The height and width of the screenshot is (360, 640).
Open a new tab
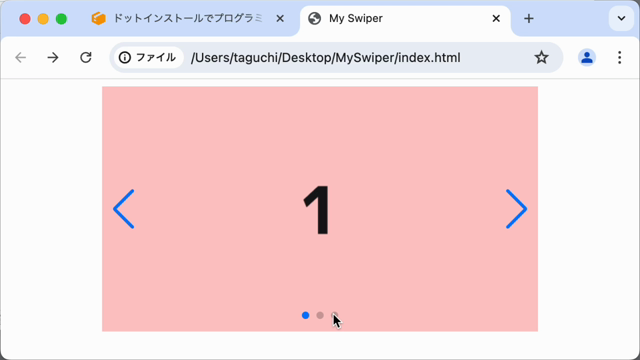[x=529, y=18]
